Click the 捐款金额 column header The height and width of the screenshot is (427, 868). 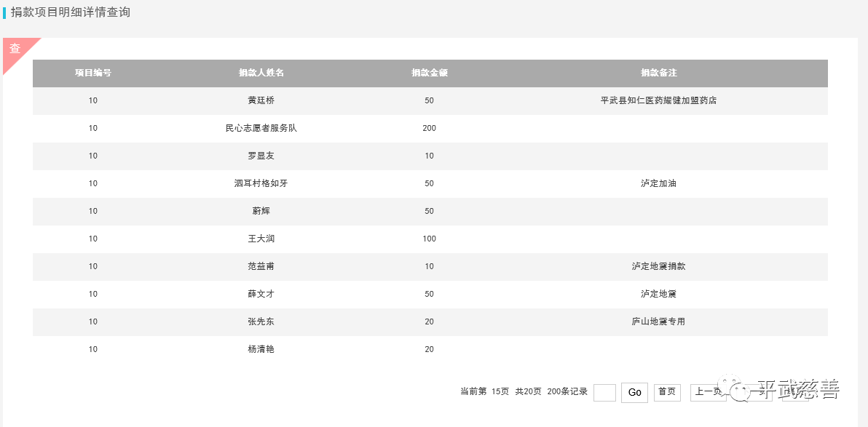(429, 73)
